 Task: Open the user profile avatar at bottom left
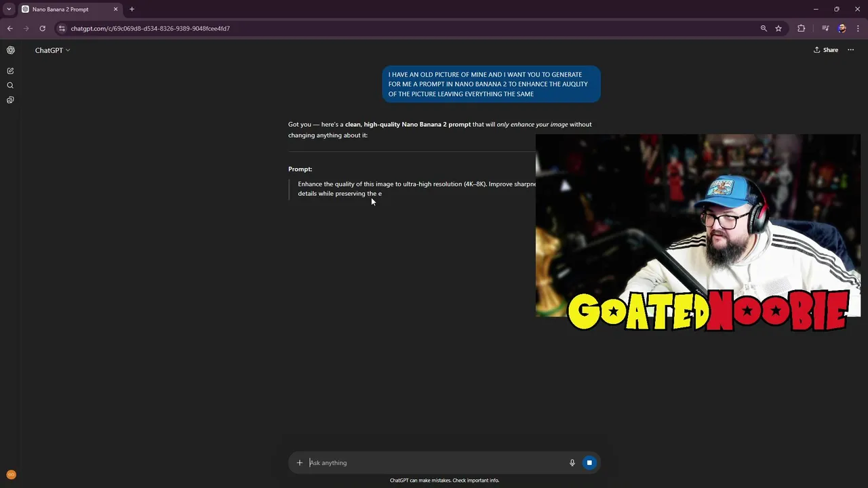[10, 474]
